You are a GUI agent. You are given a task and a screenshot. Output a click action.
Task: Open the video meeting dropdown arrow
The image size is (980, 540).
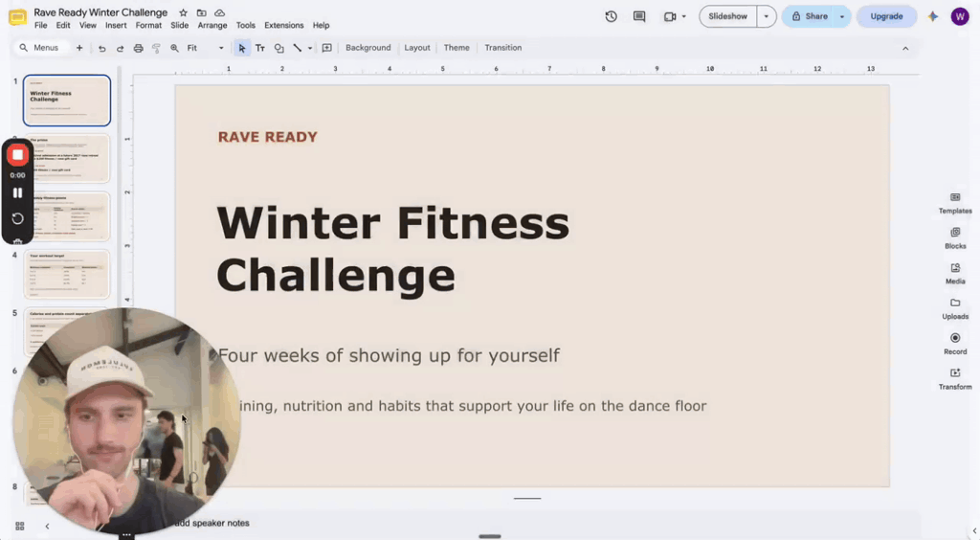[683, 16]
